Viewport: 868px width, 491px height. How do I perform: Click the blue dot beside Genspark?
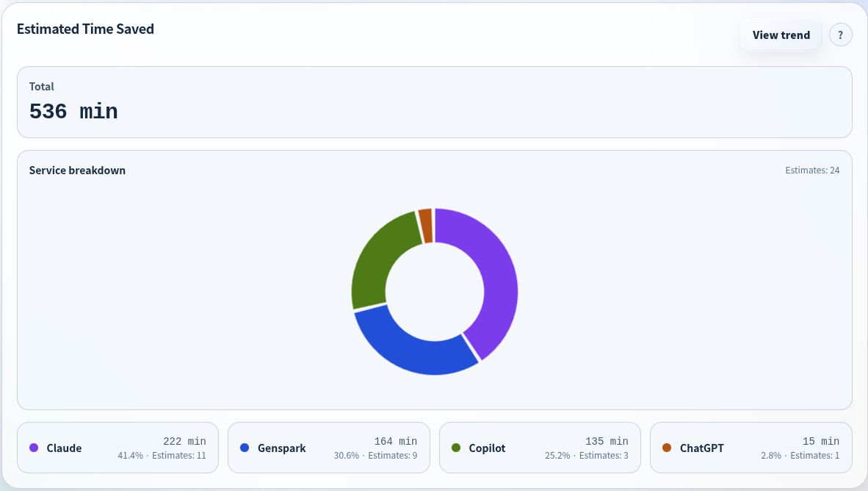(245, 448)
